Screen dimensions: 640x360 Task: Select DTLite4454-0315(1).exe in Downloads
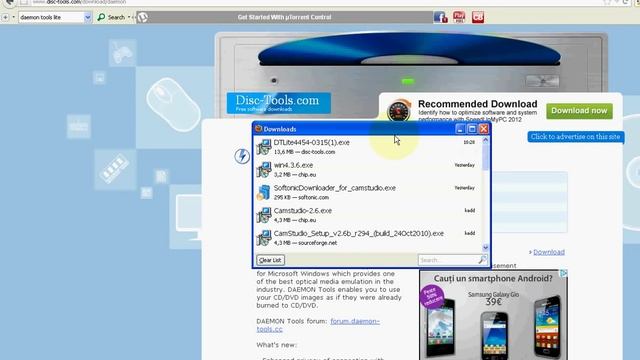(x=367, y=147)
